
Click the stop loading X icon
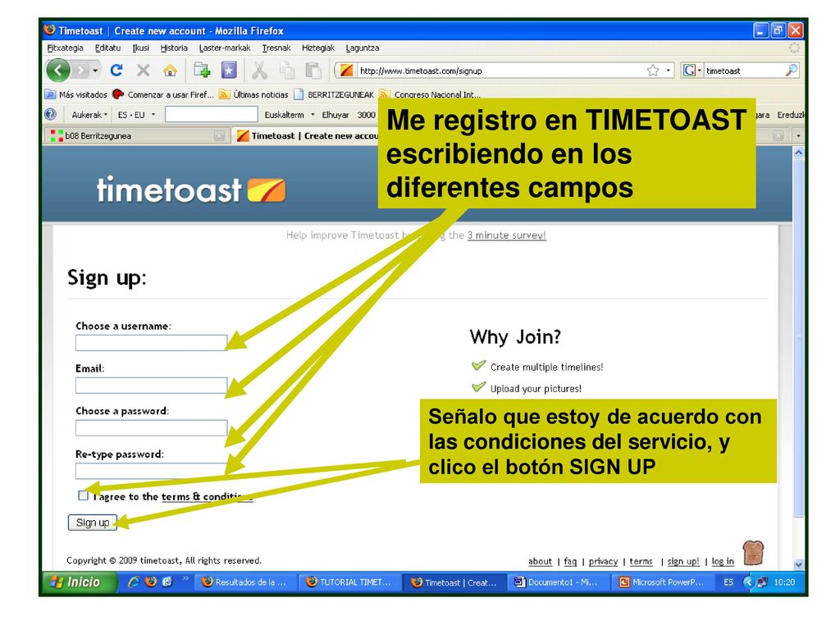pos(143,71)
